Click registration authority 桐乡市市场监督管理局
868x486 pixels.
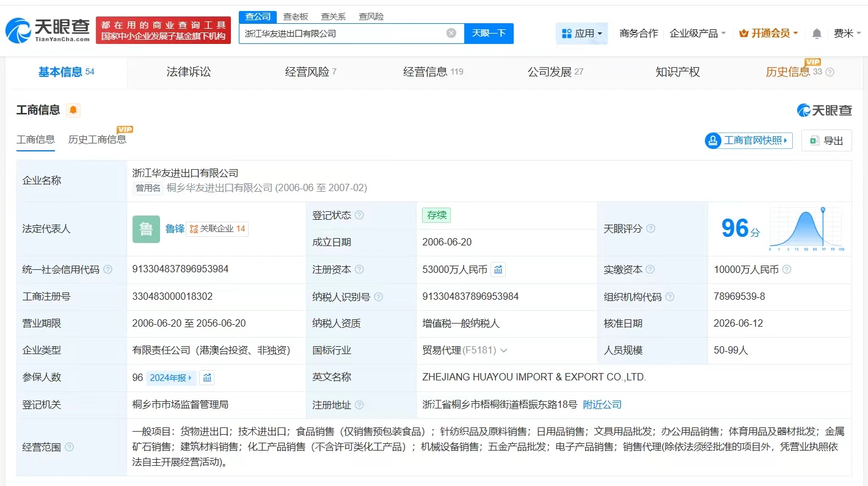(180, 405)
